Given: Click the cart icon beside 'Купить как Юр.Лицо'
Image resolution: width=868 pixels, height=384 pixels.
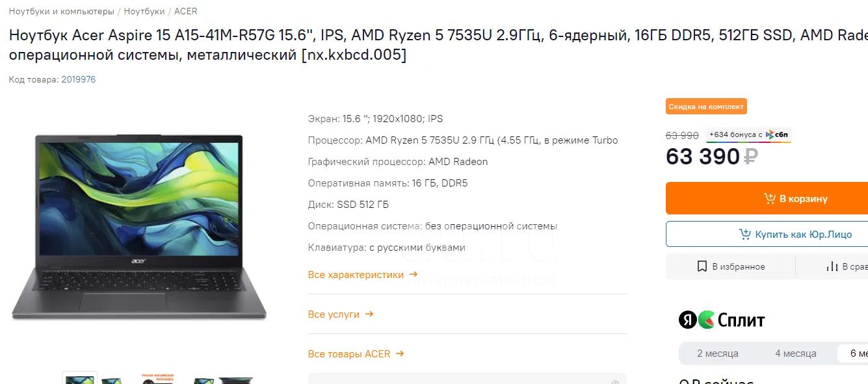Looking at the screenshot, I should [745, 234].
